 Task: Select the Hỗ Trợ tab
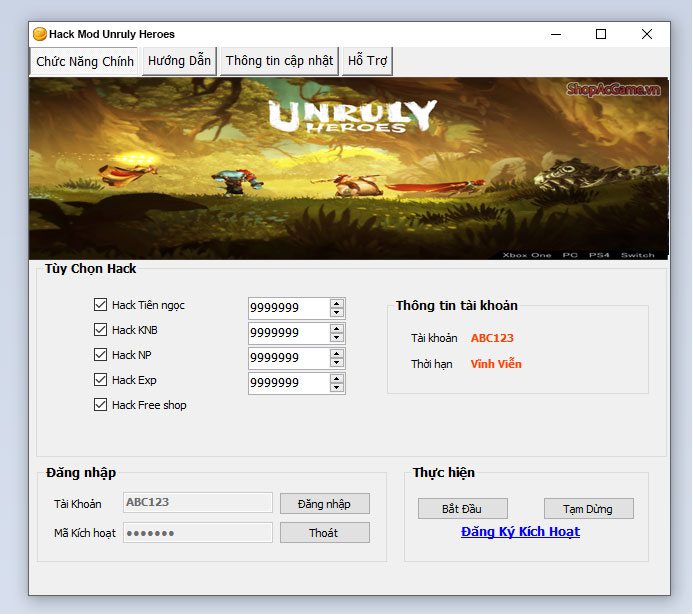367,61
